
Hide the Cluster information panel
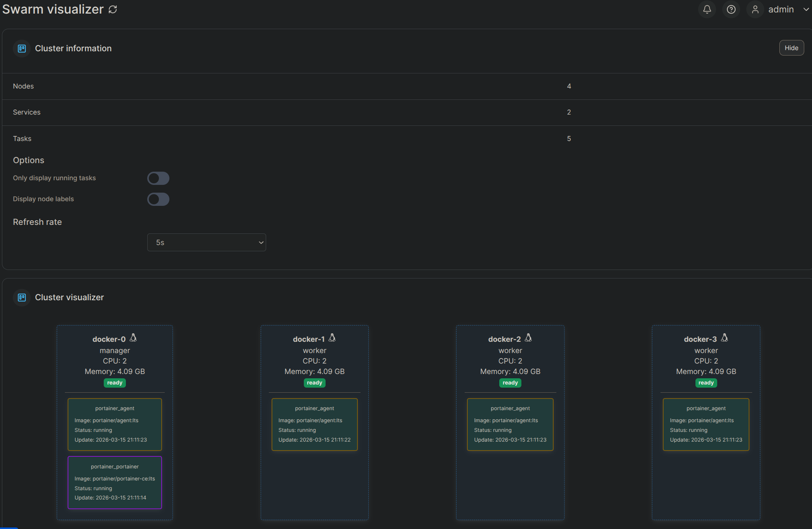pyautogui.click(x=791, y=48)
